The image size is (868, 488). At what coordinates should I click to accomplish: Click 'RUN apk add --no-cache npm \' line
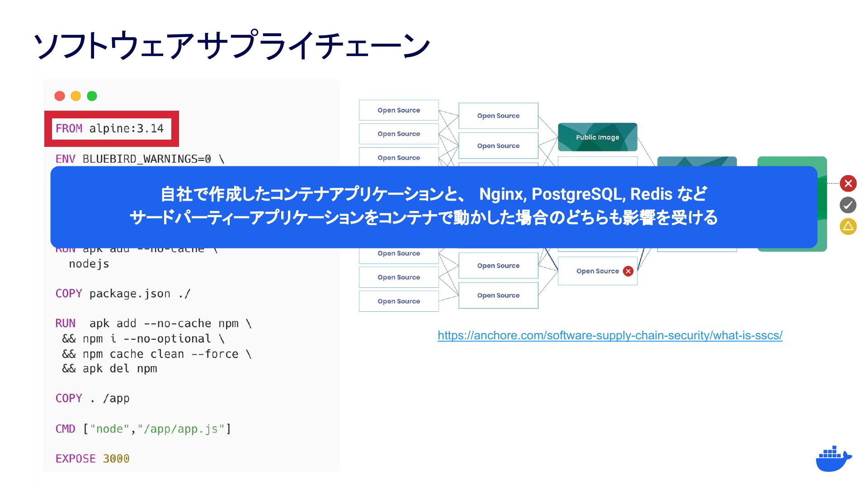coord(154,324)
